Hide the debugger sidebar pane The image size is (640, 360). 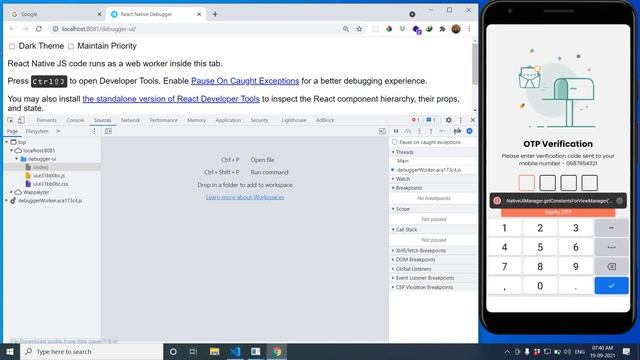382,131
